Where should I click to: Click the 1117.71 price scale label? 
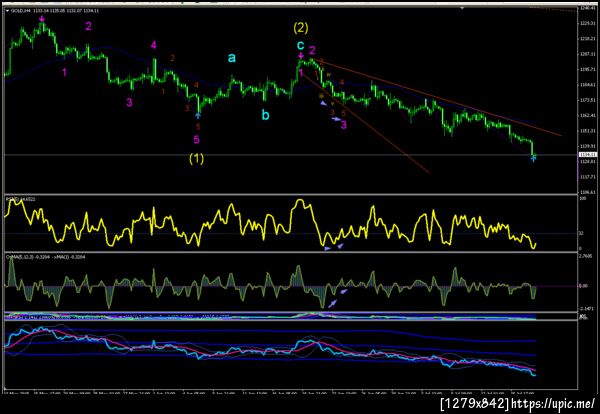587,177
